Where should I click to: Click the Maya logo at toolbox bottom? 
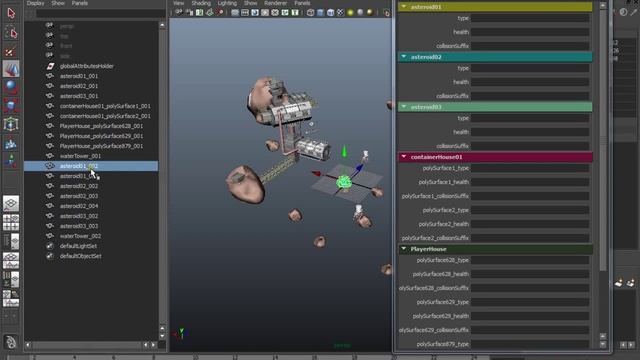coord(11,342)
